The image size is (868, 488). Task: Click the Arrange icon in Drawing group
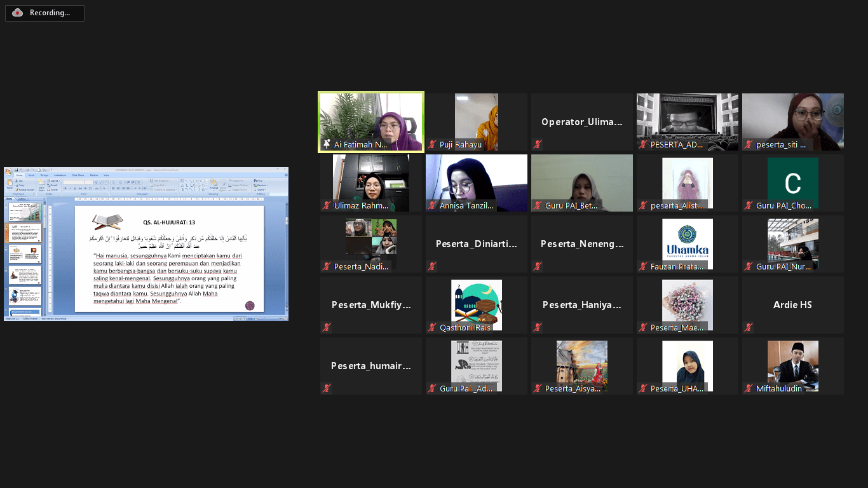pos(214,184)
